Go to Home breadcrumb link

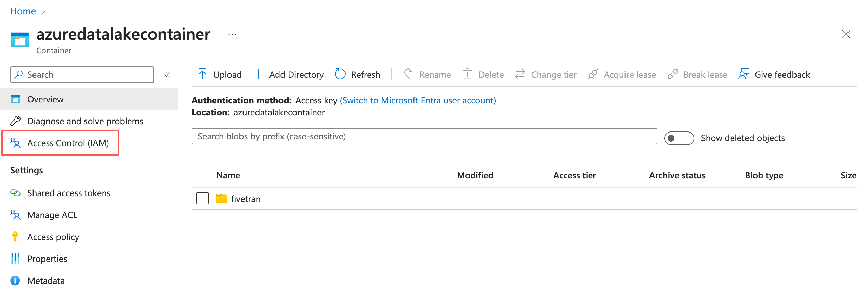pyautogui.click(x=23, y=11)
